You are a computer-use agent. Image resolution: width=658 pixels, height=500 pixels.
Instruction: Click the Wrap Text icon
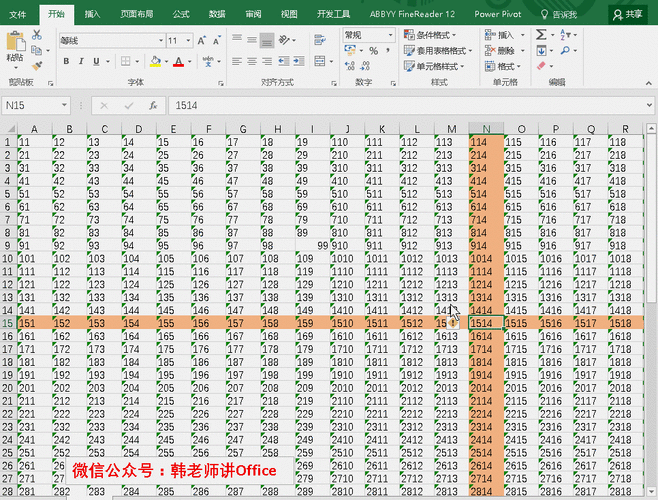(320, 39)
